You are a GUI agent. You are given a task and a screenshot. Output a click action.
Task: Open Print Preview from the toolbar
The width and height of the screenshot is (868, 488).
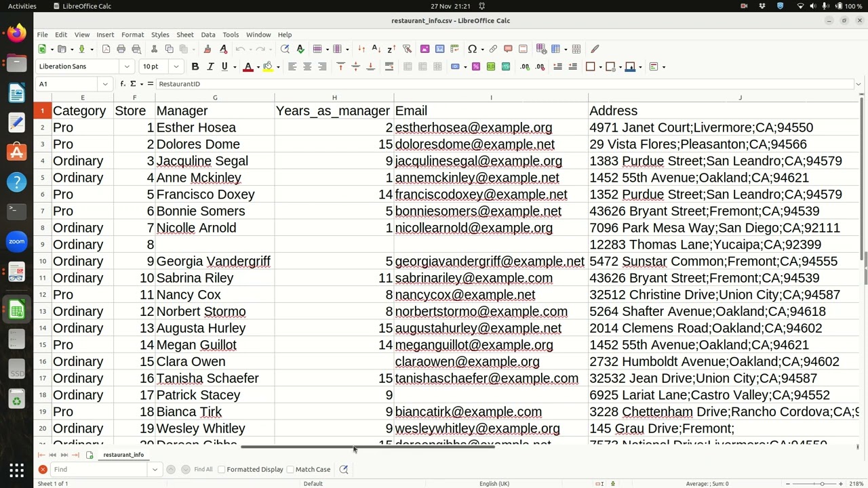136,49
